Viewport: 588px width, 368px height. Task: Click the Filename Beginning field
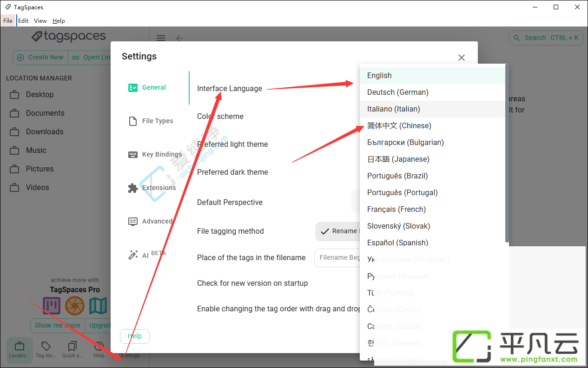click(x=337, y=257)
